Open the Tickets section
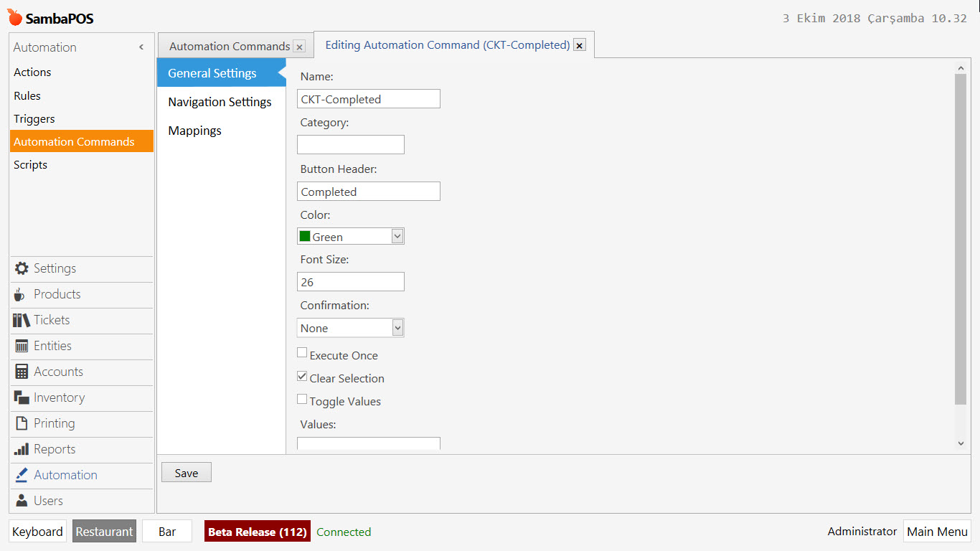Screen dimensions: 980x551 (x=21, y=320)
